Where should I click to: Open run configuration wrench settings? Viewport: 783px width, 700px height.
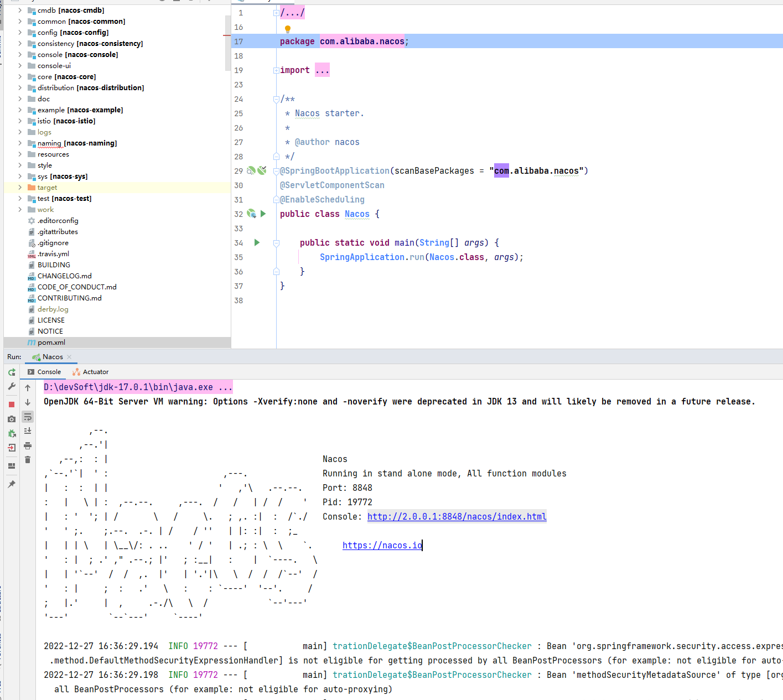click(12, 387)
